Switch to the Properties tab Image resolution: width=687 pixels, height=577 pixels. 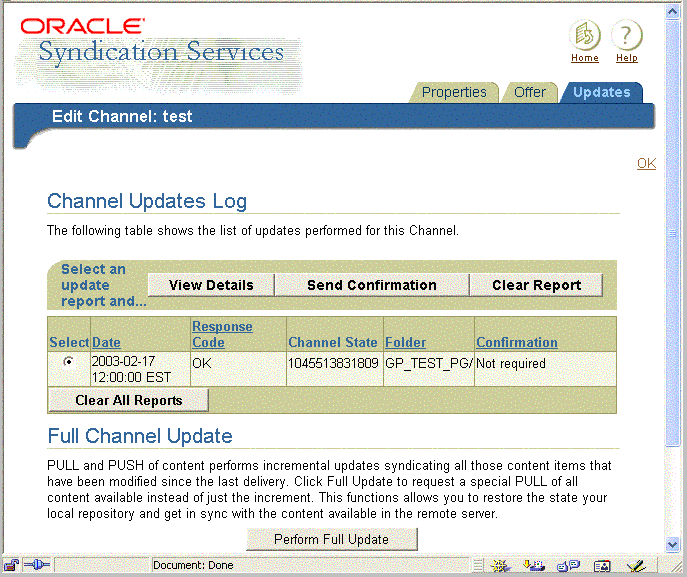point(454,92)
